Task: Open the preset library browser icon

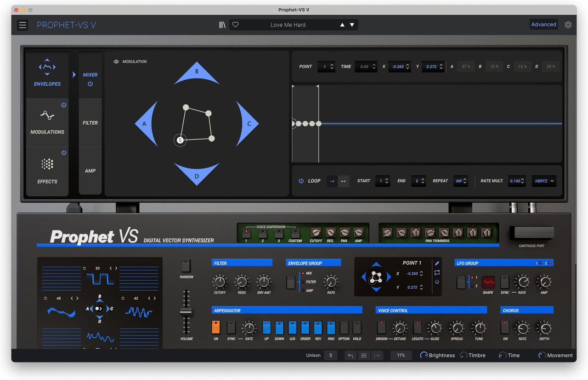Action: point(222,25)
